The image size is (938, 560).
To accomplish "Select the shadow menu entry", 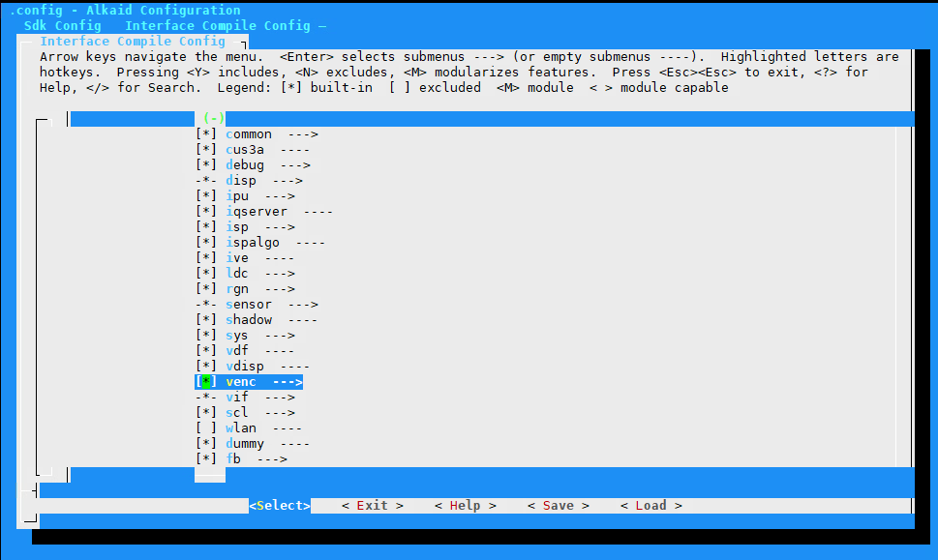I will pos(249,320).
